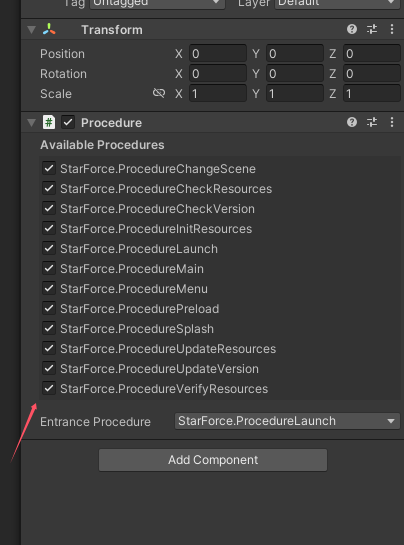Open the Entrance Procedure dropdown

point(287,421)
